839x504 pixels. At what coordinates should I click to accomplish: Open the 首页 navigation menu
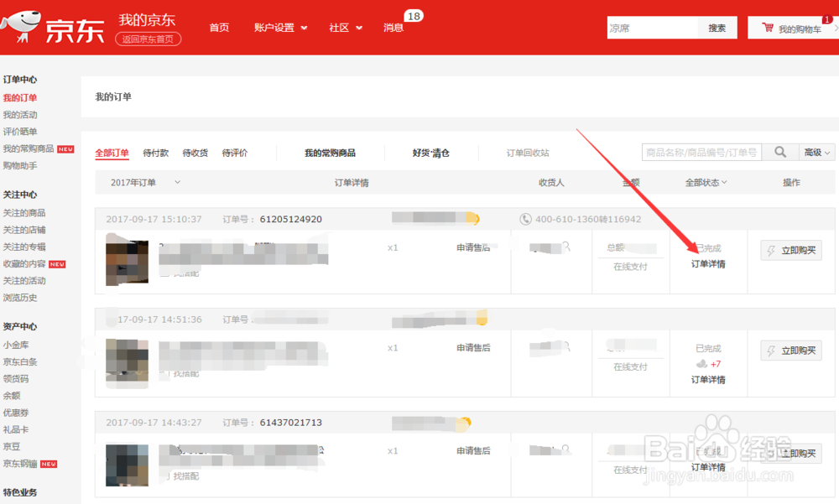(x=219, y=27)
